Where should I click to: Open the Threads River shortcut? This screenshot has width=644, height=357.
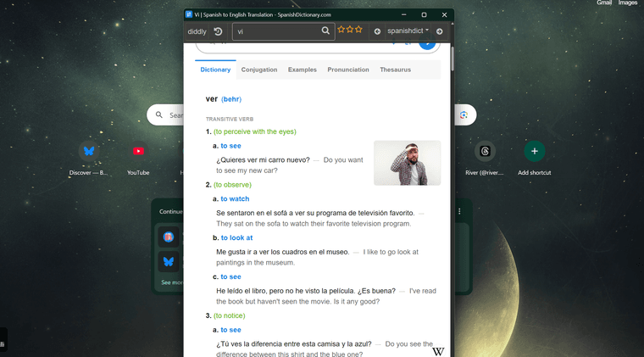[485, 151]
